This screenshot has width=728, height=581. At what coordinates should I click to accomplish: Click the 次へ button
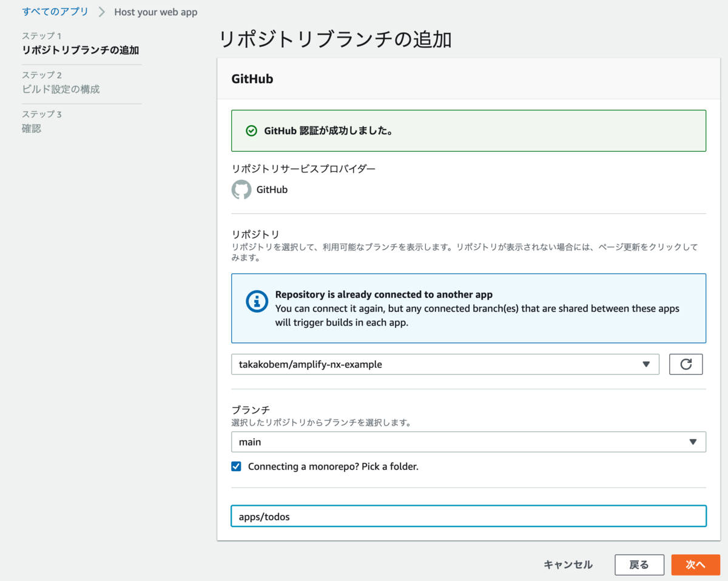coord(695,565)
